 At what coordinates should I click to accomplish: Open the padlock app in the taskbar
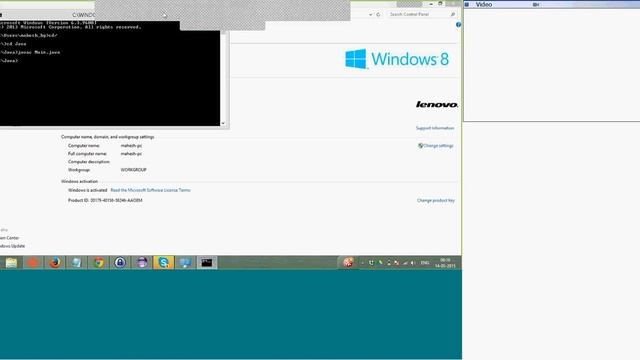120,262
